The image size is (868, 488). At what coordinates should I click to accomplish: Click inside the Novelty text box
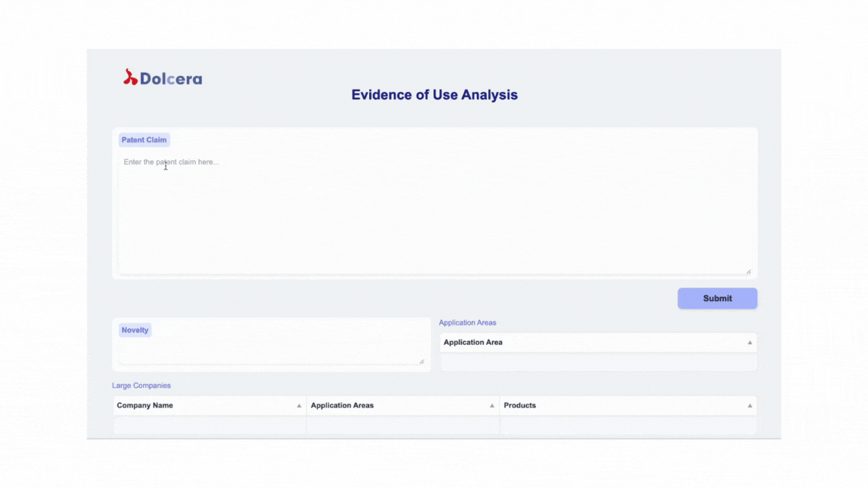tap(270, 352)
